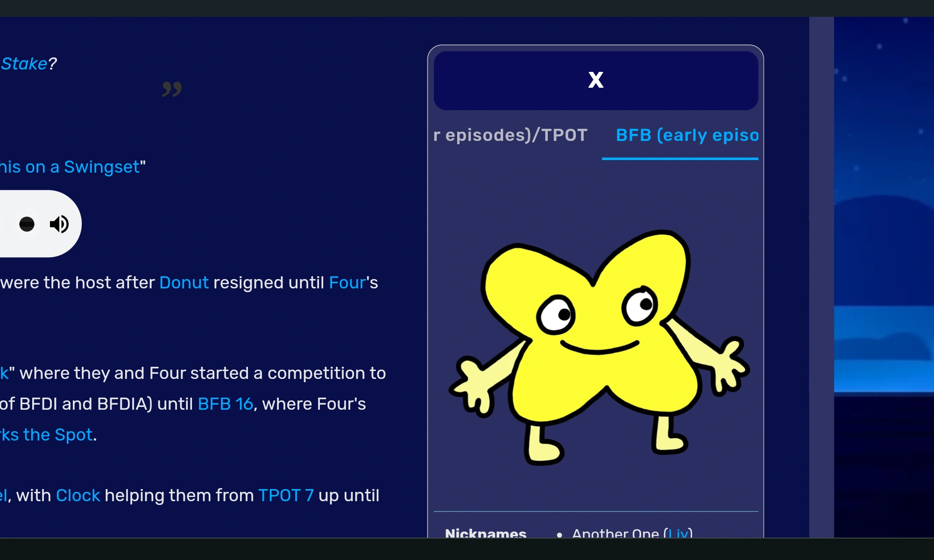Open the 'Clock' character link
Screen dimensions: 934x560
click(x=78, y=496)
